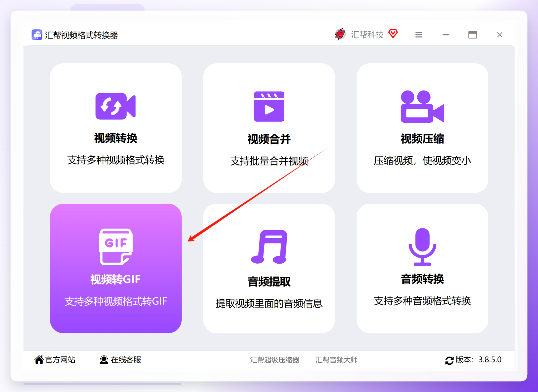Open 音频提取 heading
538x392 pixels.
click(x=269, y=282)
